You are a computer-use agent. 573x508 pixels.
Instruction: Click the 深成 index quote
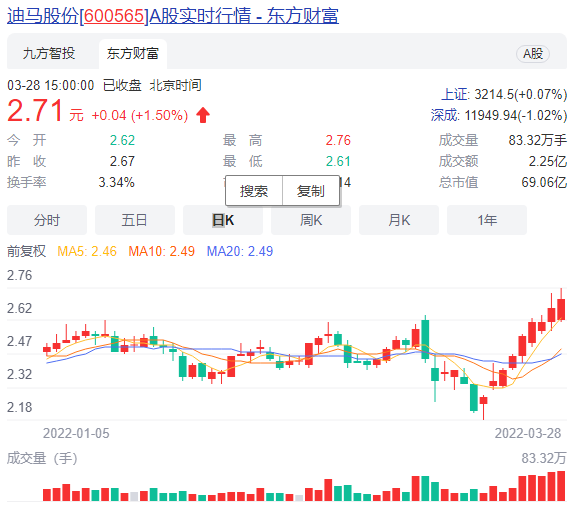point(499,115)
